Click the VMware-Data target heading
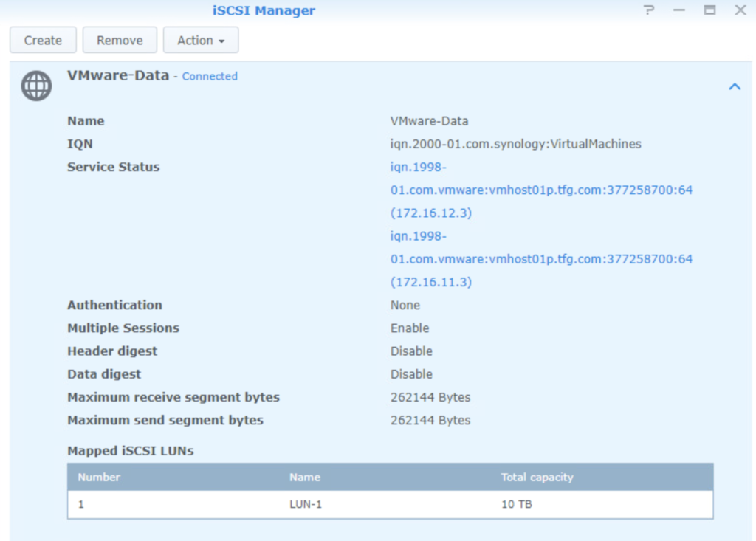 [118, 75]
